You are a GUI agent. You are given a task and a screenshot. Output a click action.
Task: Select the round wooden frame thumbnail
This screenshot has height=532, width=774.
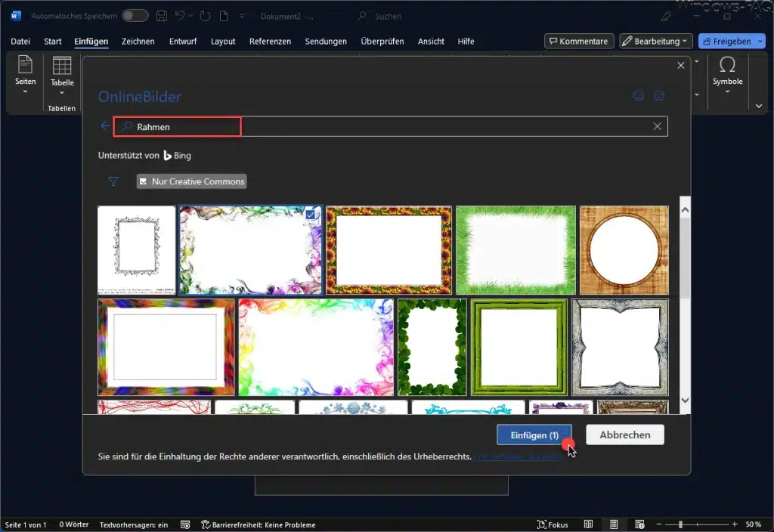[624, 249]
